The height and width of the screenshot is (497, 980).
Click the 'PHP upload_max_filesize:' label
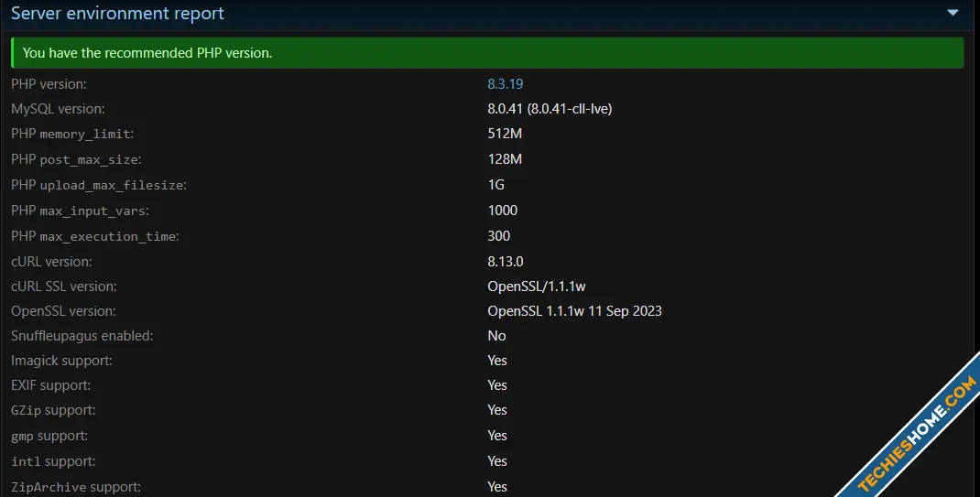point(98,185)
